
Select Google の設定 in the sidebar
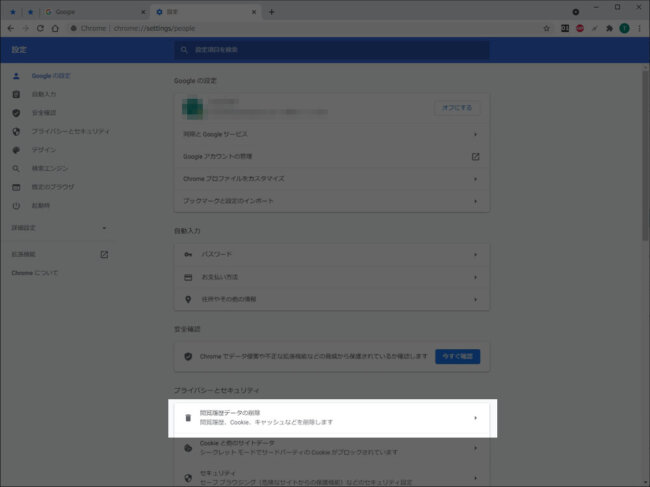coord(51,76)
